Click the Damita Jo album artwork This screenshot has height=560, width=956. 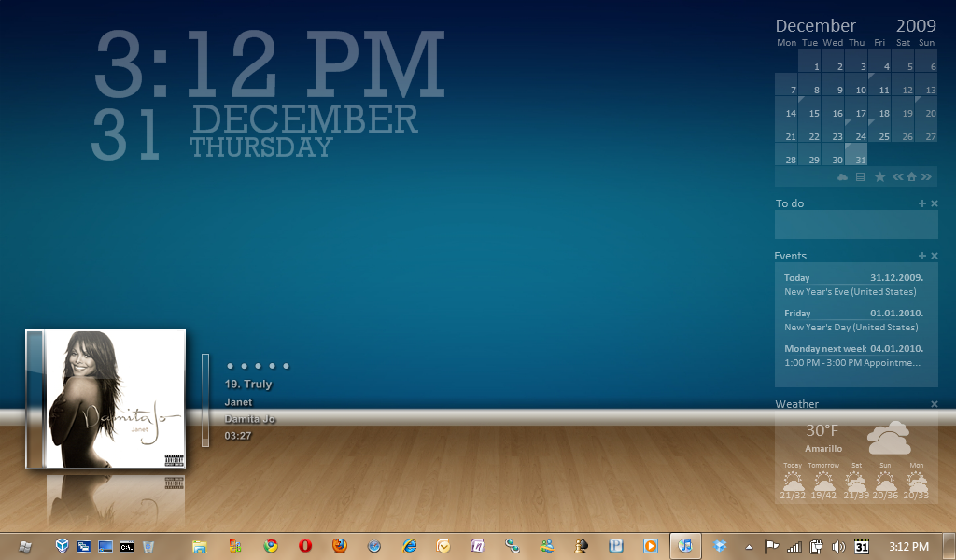click(x=105, y=399)
